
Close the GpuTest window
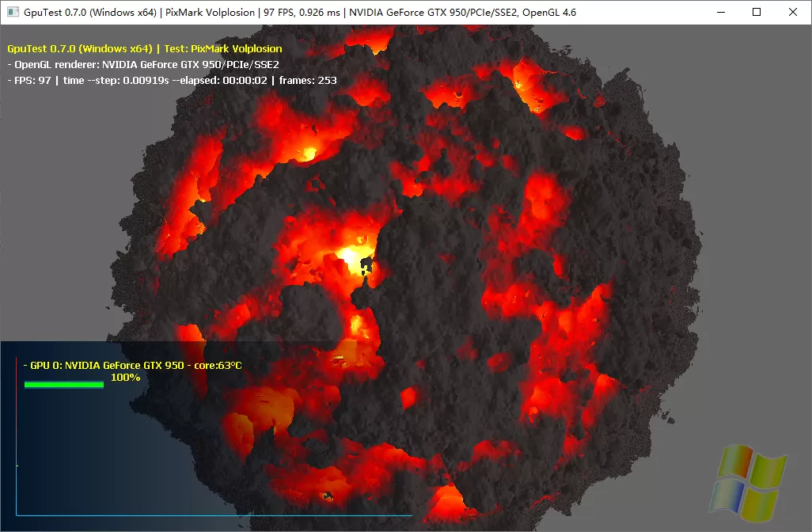793,12
